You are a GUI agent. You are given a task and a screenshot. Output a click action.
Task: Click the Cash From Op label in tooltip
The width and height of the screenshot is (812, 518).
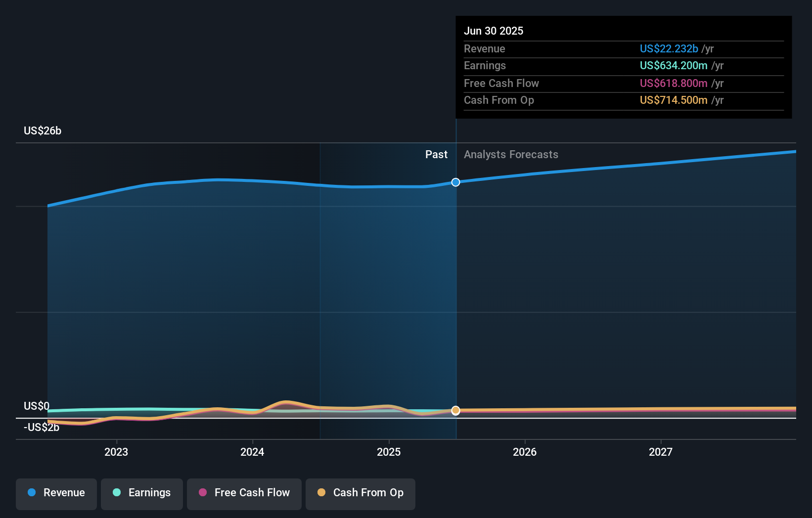(499, 100)
